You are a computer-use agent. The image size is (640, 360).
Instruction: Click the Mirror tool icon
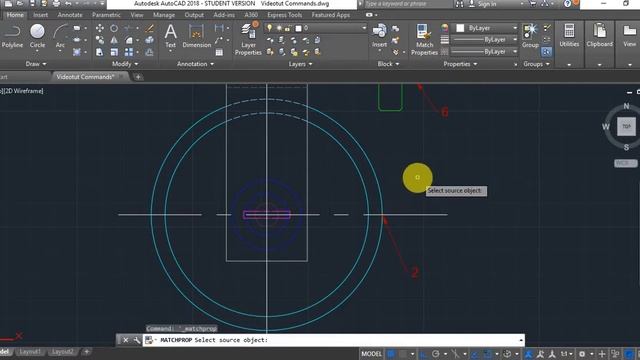114,40
